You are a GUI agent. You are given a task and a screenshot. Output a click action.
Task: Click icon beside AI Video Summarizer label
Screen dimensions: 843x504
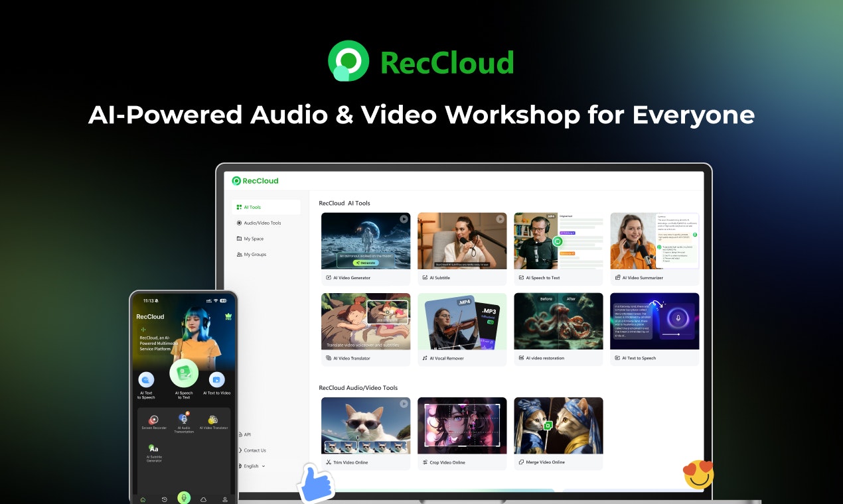pos(617,278)
